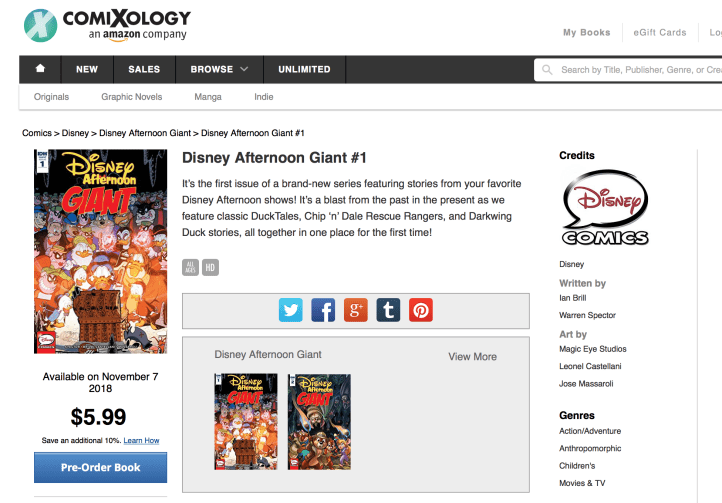Open the second Disney Afternoon Giant thumbnail
722x503 pixels.
coord(319,422)
